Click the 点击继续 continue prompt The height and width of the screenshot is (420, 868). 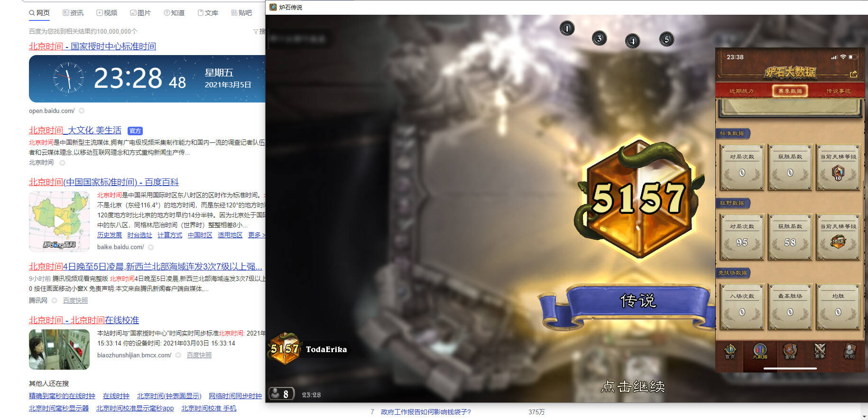(x=633, y=387)
